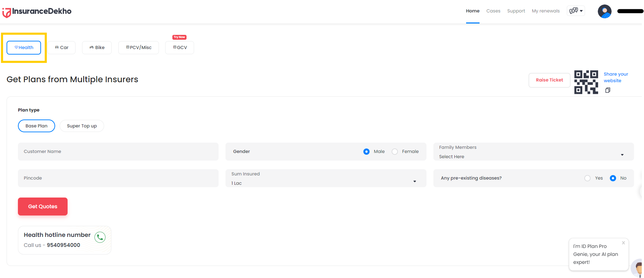Expand the Family Members dropdown
This screenshot has width=644, height=278.
click(533, 152)
